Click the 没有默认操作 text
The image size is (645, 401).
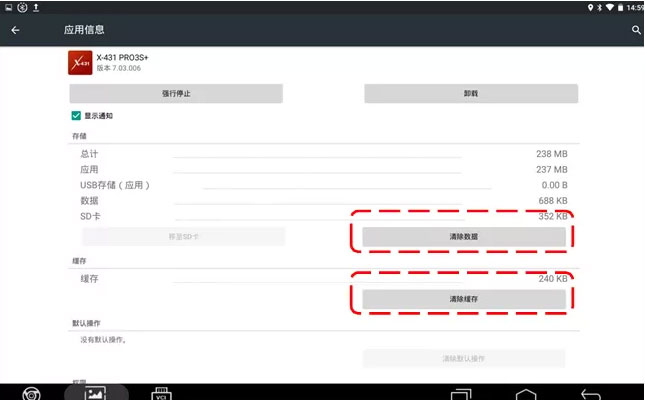[103, 340]
